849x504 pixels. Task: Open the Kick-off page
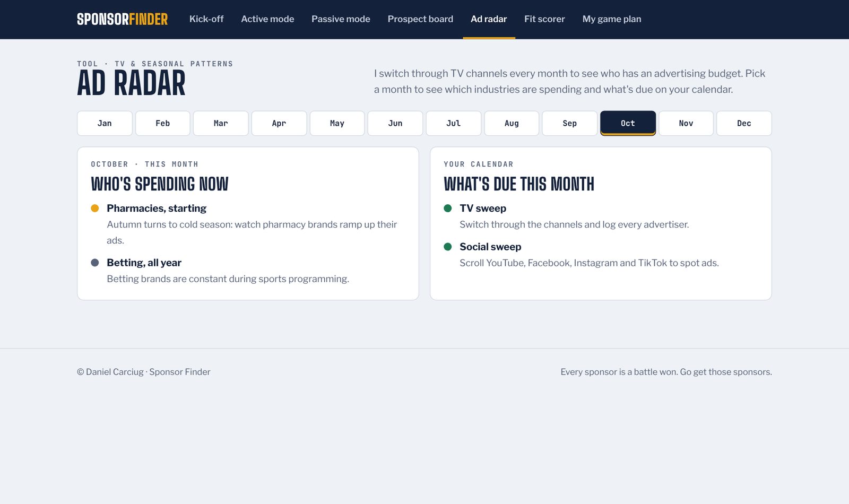pos(206,19)
